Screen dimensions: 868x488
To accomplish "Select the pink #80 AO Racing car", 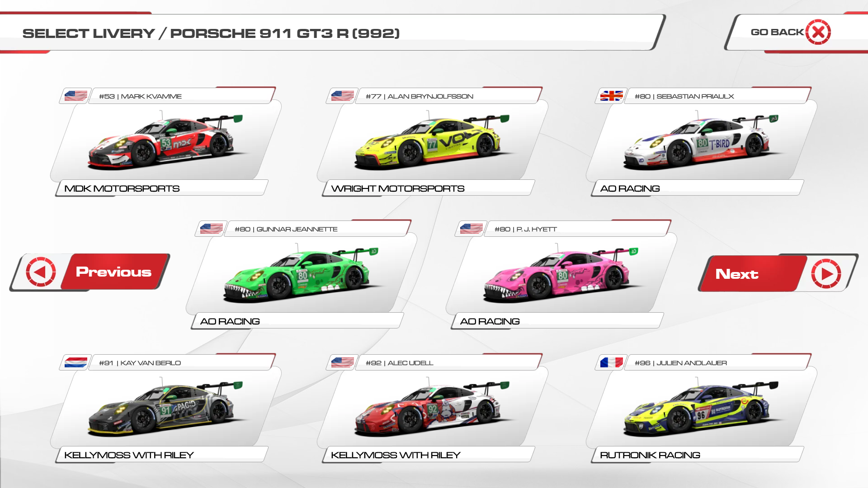I will (561, 276).
